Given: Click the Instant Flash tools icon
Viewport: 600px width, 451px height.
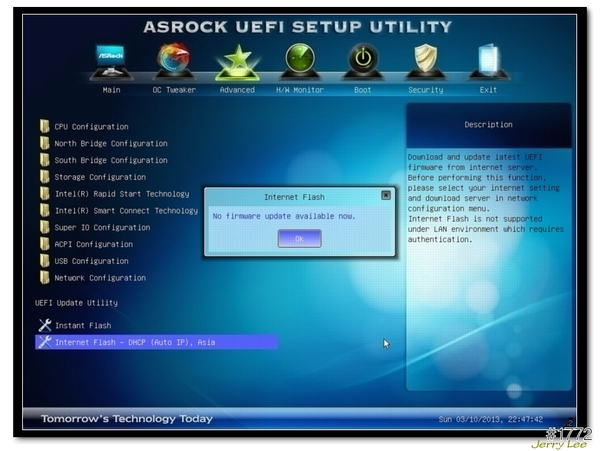Looking at the screenshot, I should click(45, 325).
